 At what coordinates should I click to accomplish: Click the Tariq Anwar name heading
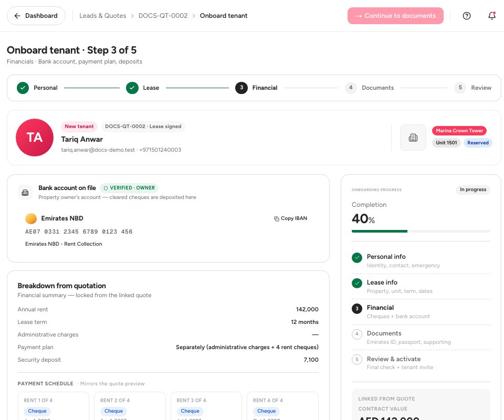click(82, 140)
